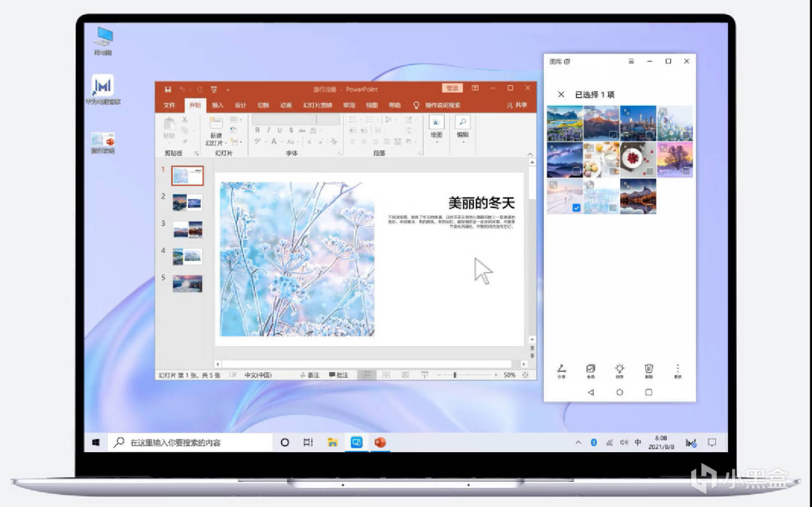This screenshot has width=812, height=507.
Task: Open the PowerPoint file on the desktop
Action: click(103, 143)
